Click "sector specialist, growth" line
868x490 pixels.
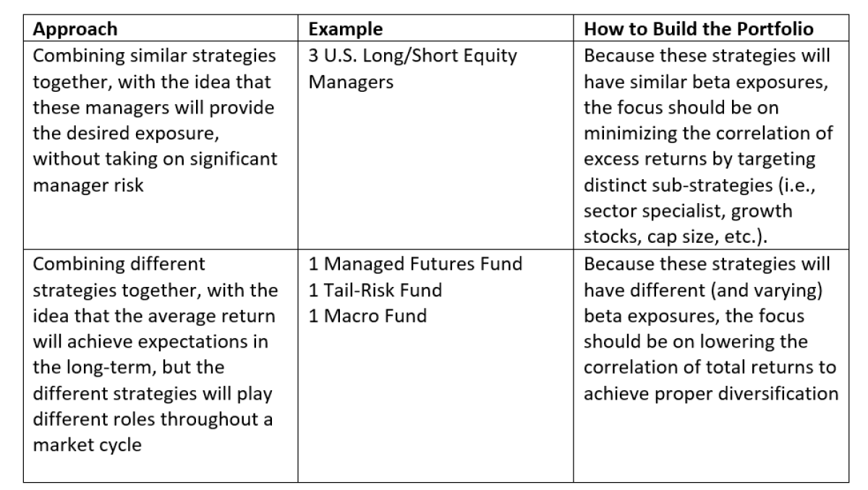[688, 211]
